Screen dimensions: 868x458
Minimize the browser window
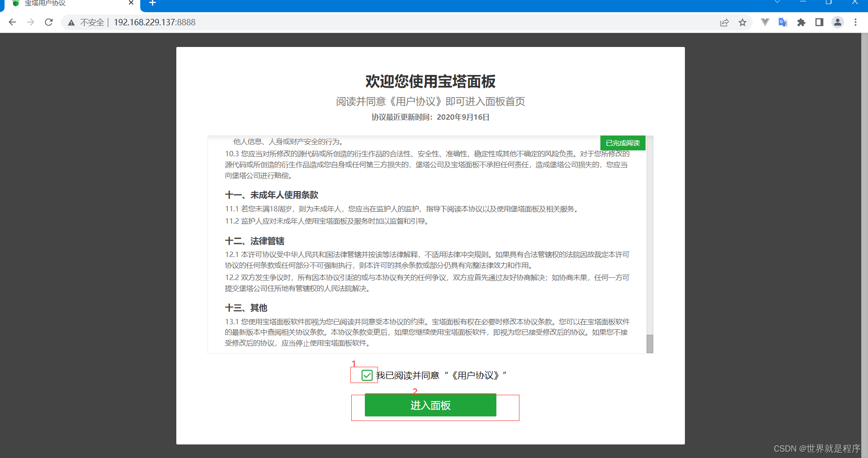click(x=803, y=2)
